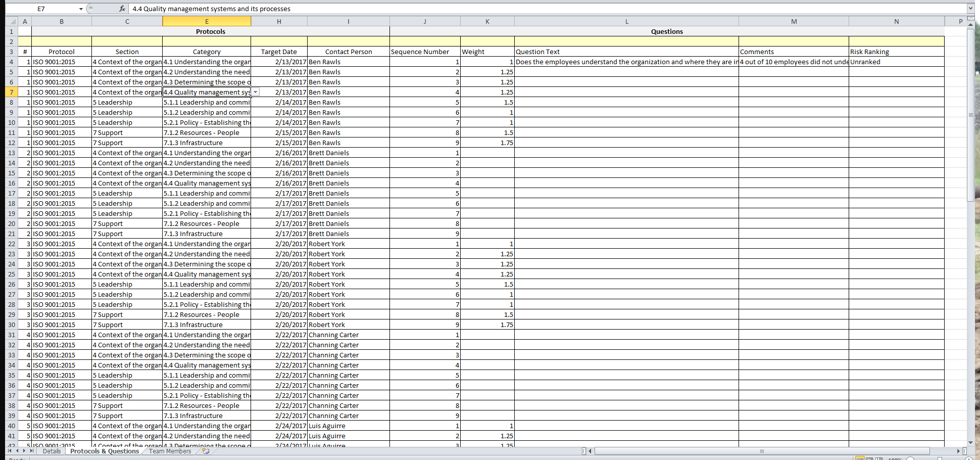Click the next sheet navigation arrow
This screenshot has width=980, height=460.
tap(24, 451)
